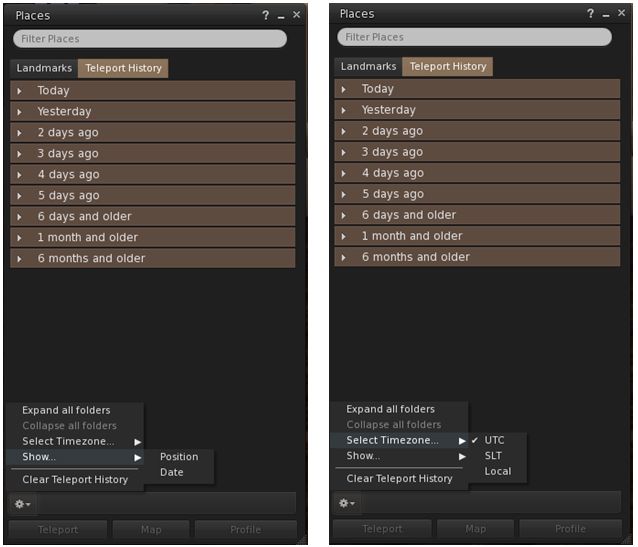The image size is (638, 547).
Task: Click Expand all folders in left menu
Action: coord(66,410)
